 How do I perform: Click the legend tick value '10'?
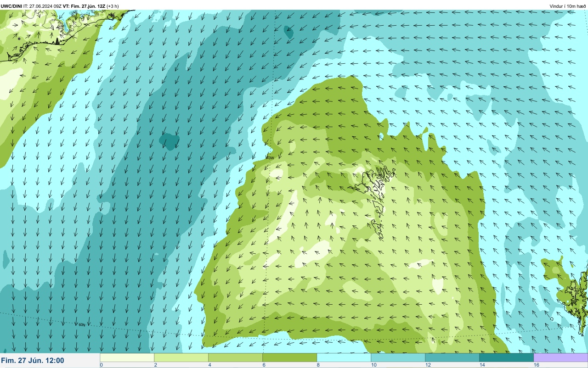coord(373,365)
